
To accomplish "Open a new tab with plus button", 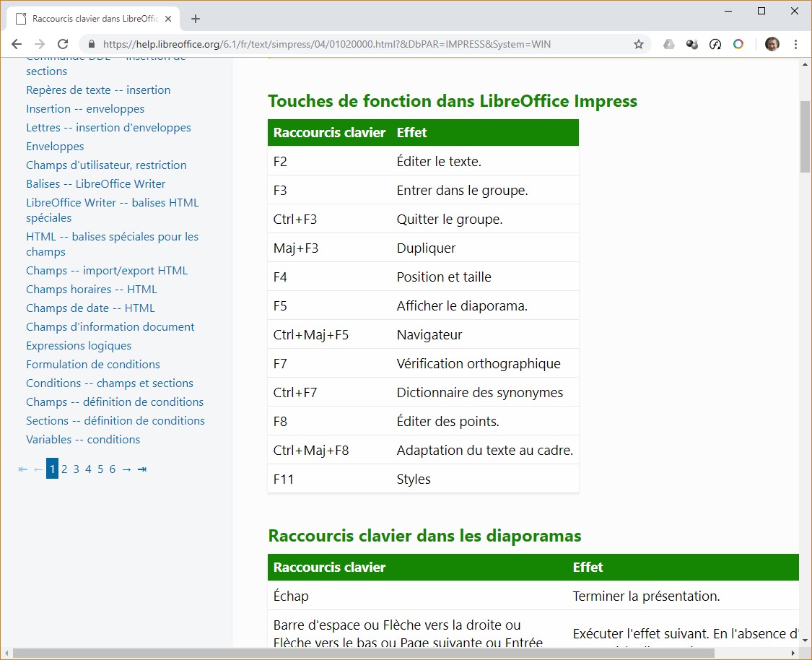I will 196,19.
